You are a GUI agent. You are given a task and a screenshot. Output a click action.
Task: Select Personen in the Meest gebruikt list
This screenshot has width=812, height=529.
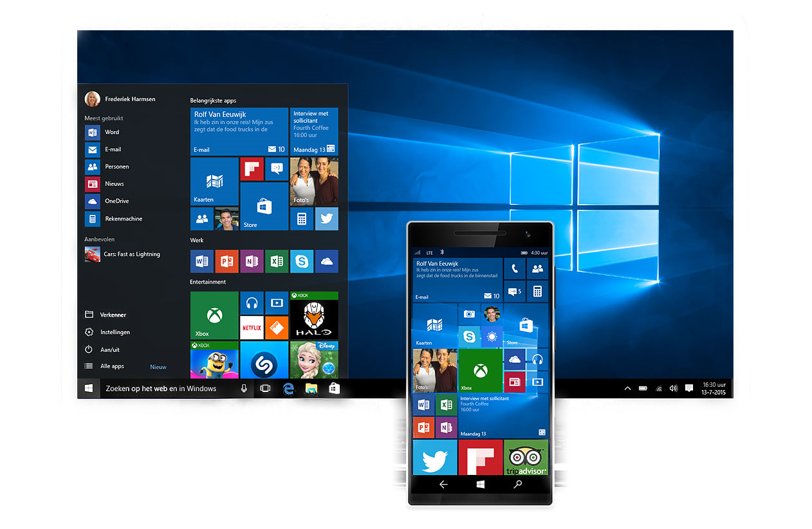click(x=107, y=167)
